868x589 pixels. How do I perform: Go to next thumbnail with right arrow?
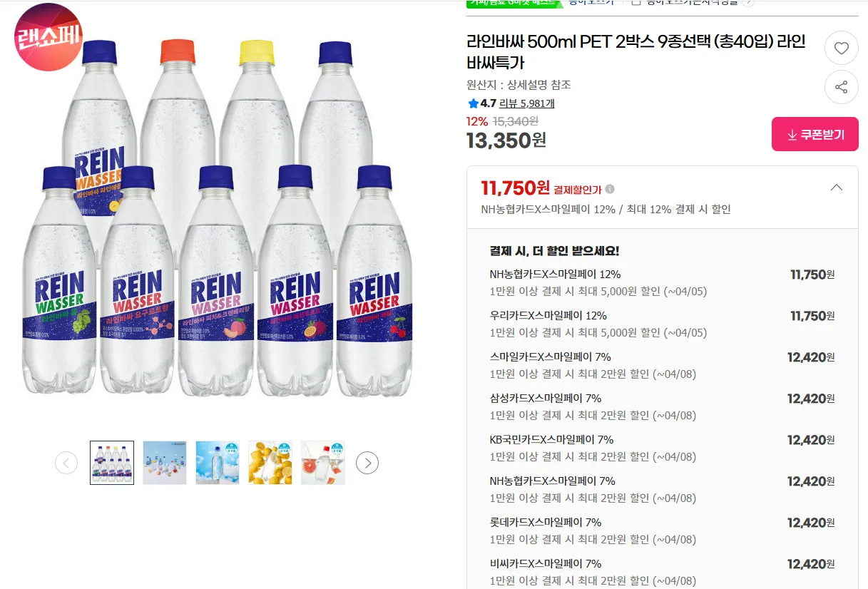click(x=367, y=463)
